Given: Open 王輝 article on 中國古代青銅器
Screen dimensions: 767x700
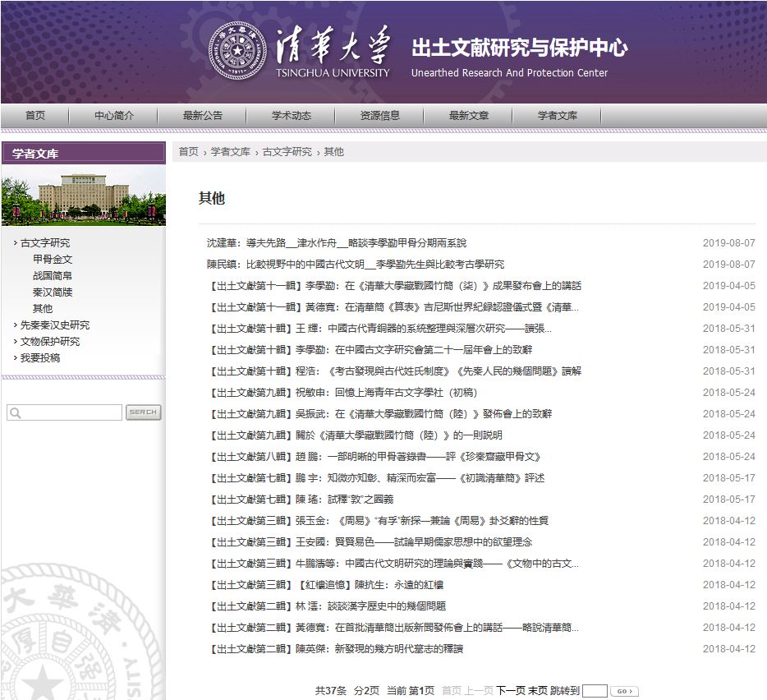Looking at the screenshot, I should 380,329.
